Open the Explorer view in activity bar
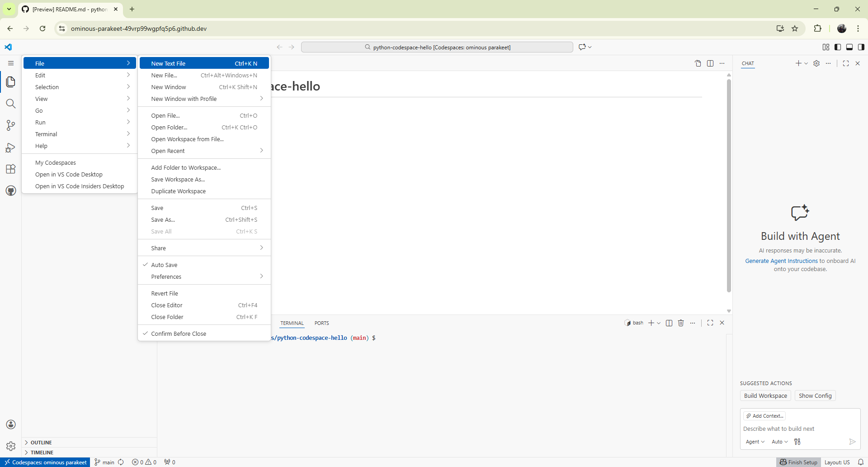This screenshot has height=467, width=868. 11,82
